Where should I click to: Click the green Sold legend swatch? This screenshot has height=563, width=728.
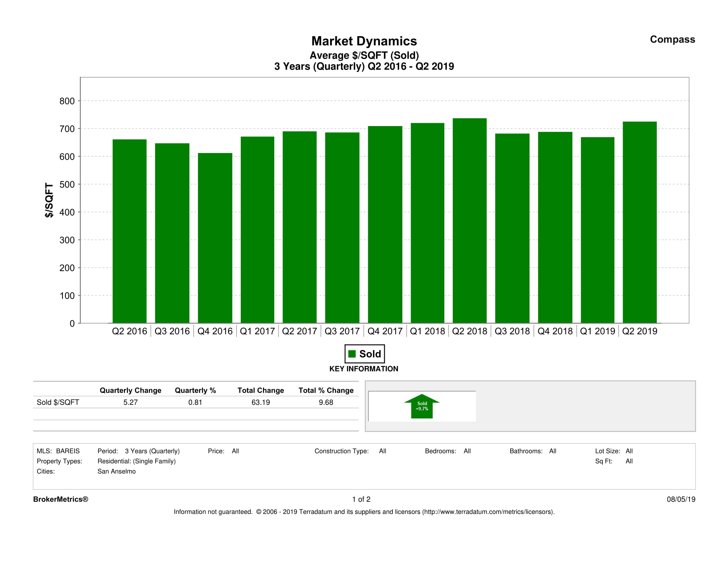(x=352, y=354)
